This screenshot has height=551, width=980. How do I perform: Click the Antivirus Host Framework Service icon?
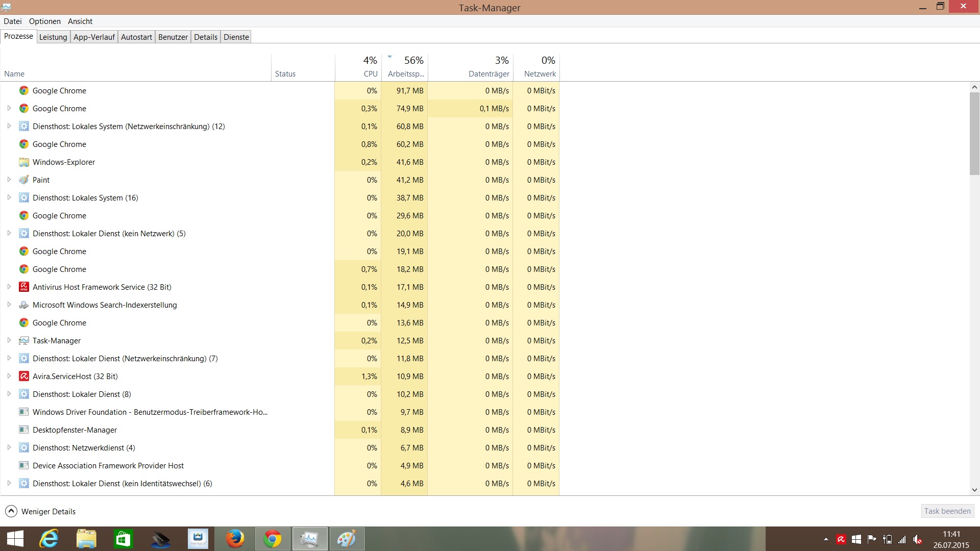click(23, 287)
